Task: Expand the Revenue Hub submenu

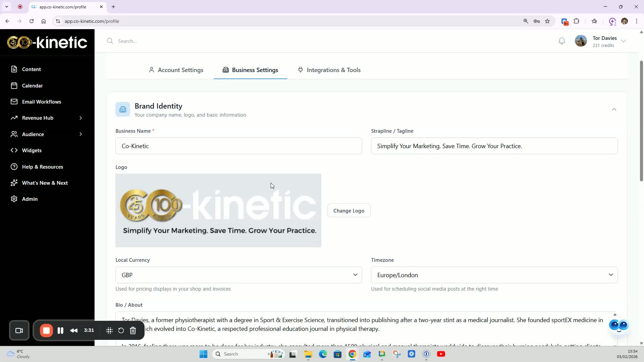Action: point(80,118)
